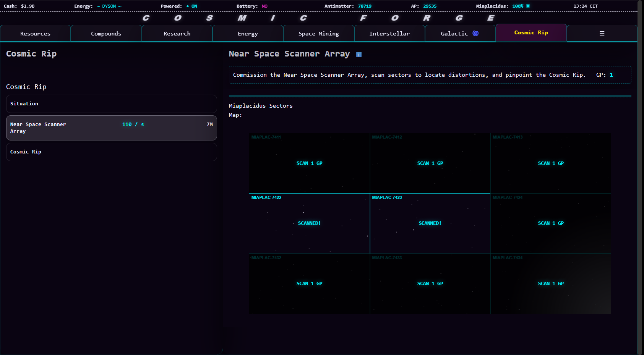Viewport: 644px width, 355px height.
Task: Open the hamburger menu tab
Action: pyautogui.click(x=602, y=34)
